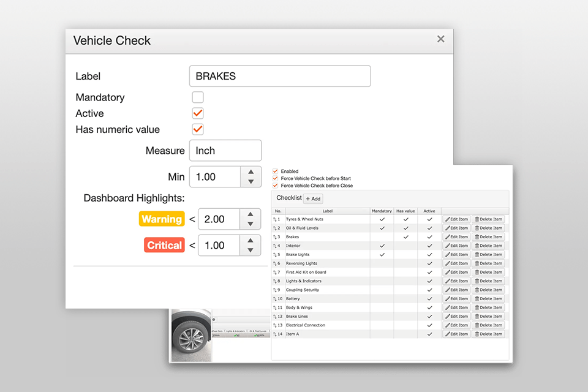Image resolution: width=588 pixels, height=392 pixels.
Task: Edit the First Aid Kit on Board item
Action: pos(456,272)
